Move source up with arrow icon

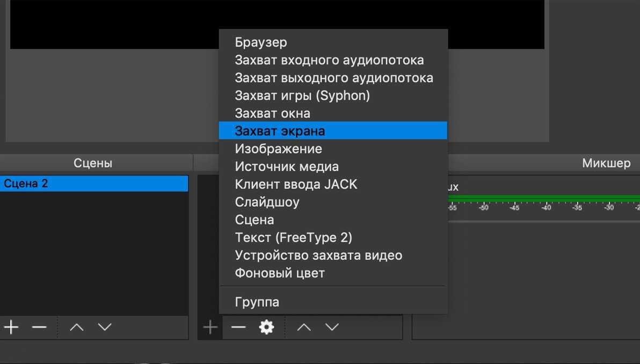pos(304,327)
